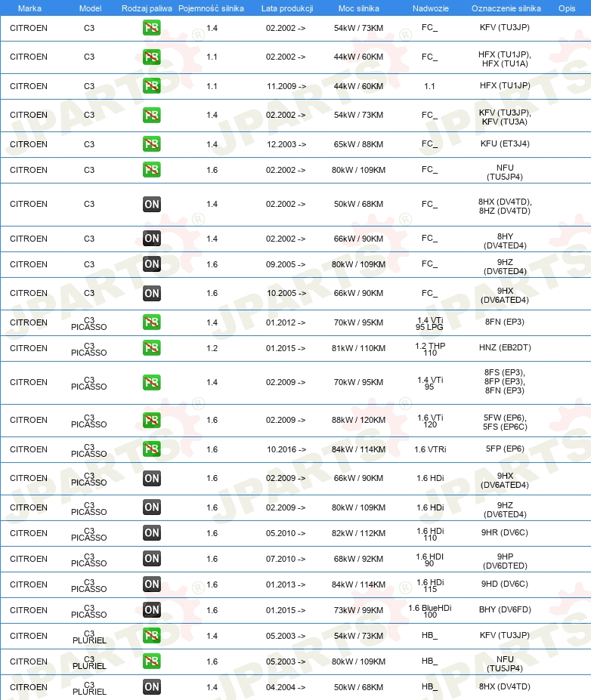Click diesel ON icon in 8HY (DV4TED4) row
591x700 pixels.
[152, 239]
